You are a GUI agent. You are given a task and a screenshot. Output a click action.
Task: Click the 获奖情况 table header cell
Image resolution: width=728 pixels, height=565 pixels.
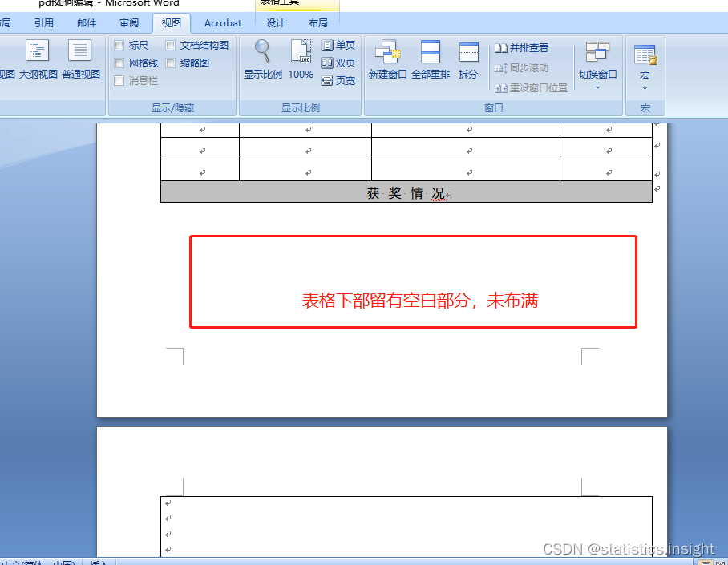[406, 192]
